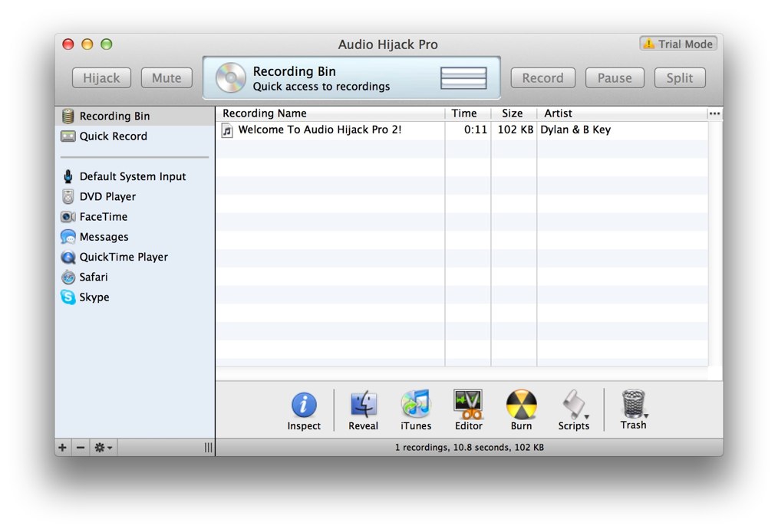Click the '102 KB' size cell
Viewport: 778px width, 532px height.
tap(515, 130)
